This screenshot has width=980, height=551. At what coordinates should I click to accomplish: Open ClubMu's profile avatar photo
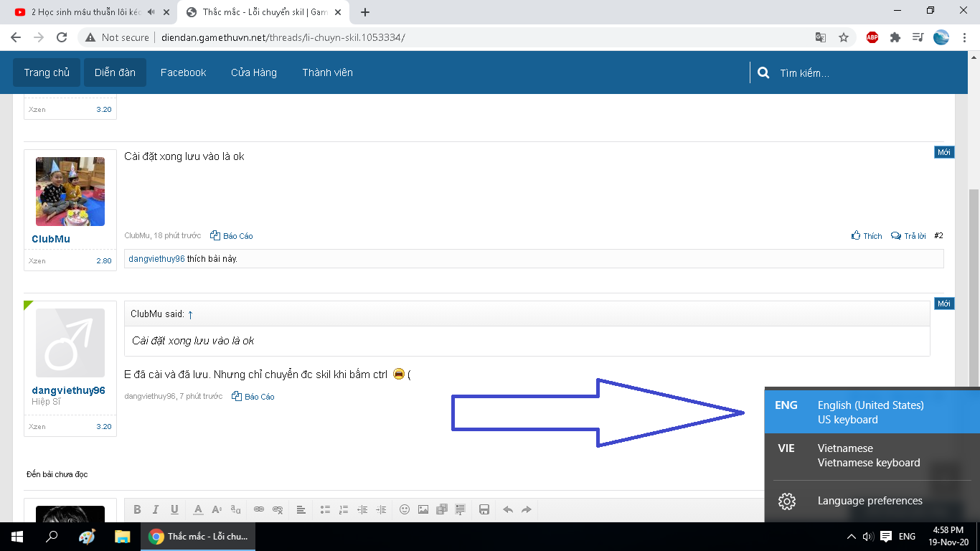click(x=70, y=192)
